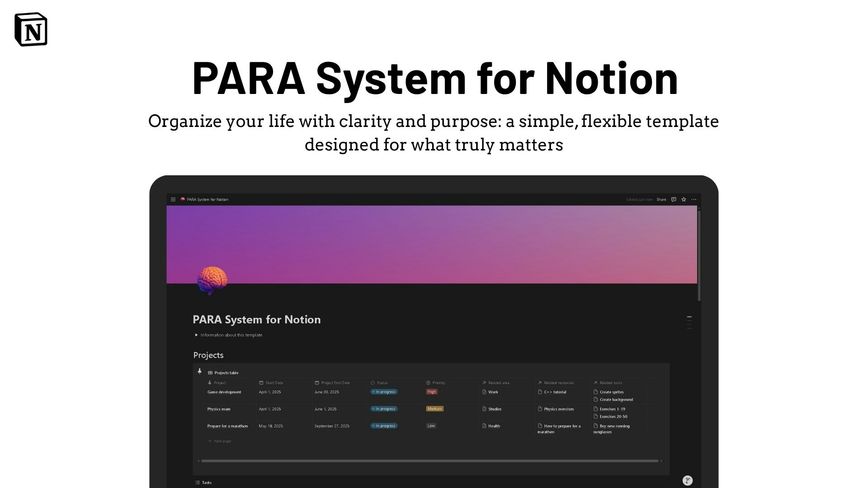
Task: Click the large brain page icon
Action: pos(212,281)
